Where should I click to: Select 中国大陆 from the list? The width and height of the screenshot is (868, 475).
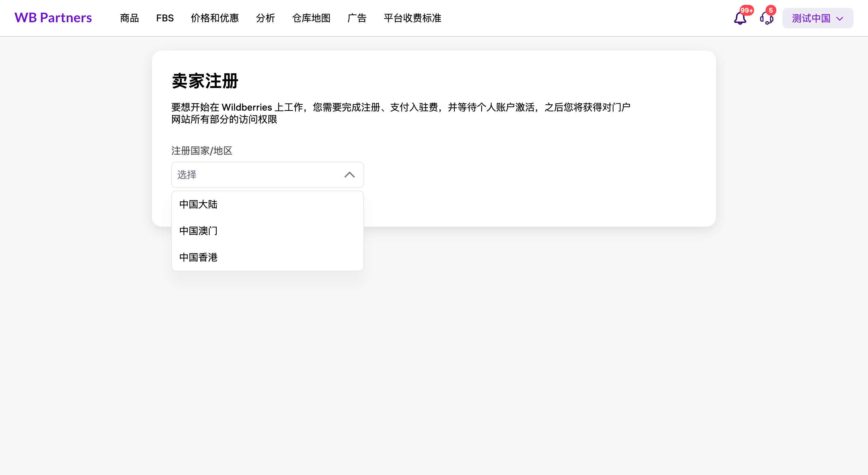[199, 204]
